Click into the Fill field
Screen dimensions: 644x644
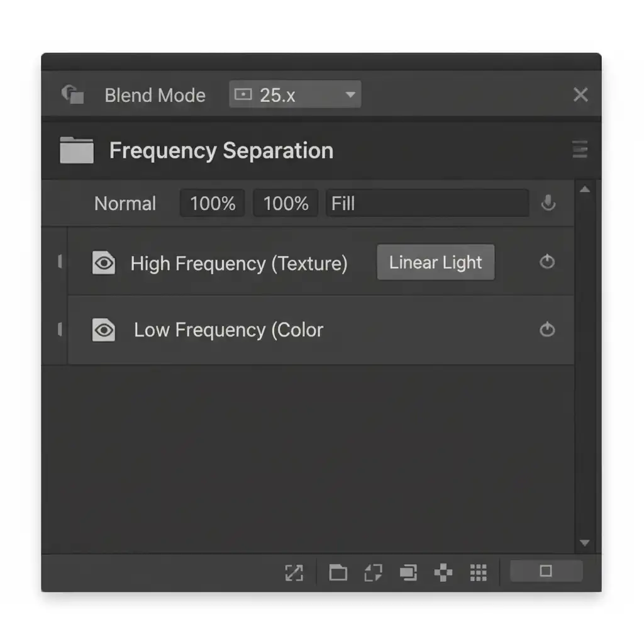426,204
